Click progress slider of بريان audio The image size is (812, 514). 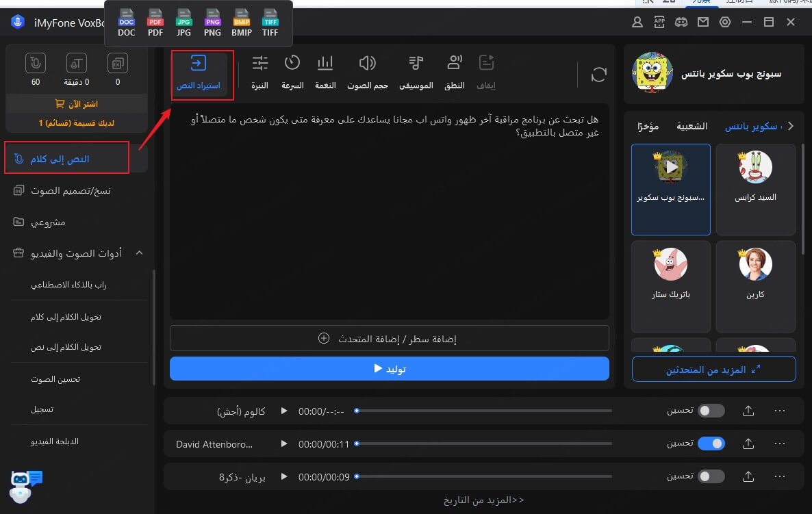[483, 477]
